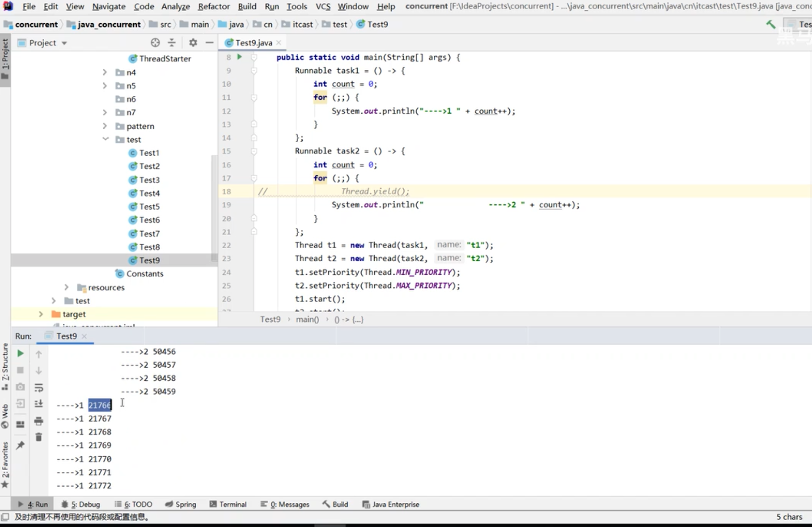Screen dimensions: 812x527
Task: Select the ThreadStarter class in tree
Action: point(160,59)
